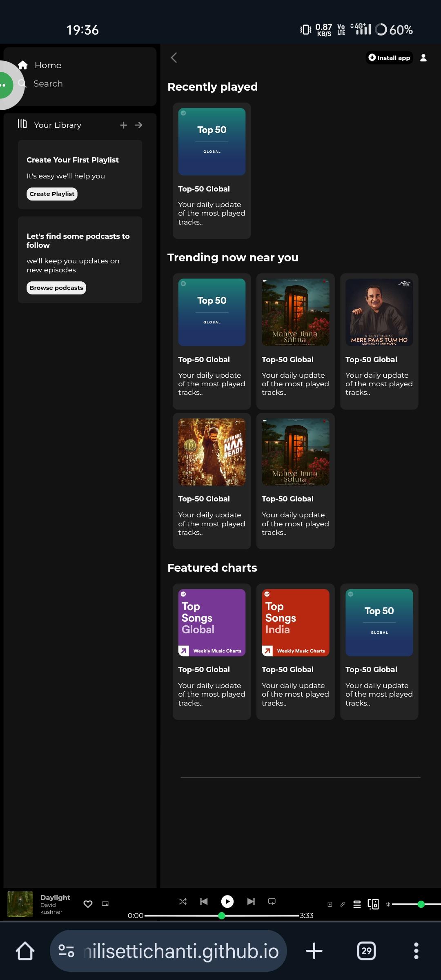Click the Create Playlist button
This screenshot has height=980, width=441.
click(52, 194)
